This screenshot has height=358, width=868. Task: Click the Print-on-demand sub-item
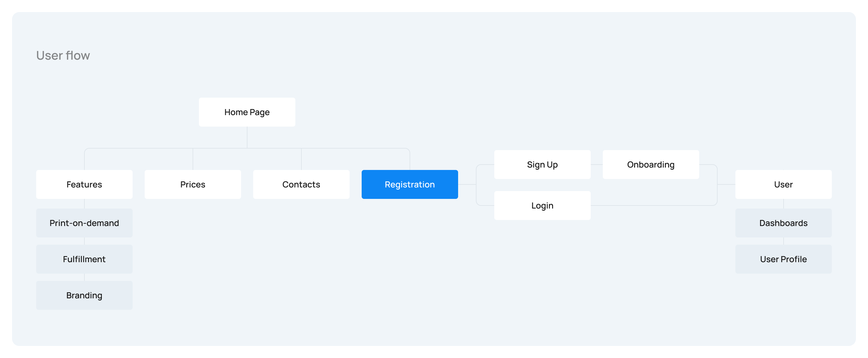pos(84,223)
